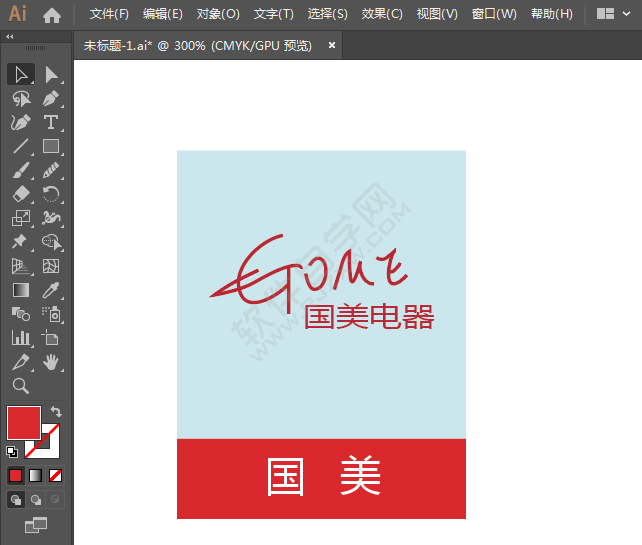Click the 国美电器 text on artboard
The image size is (642, 545).
[x=368, y=317]
